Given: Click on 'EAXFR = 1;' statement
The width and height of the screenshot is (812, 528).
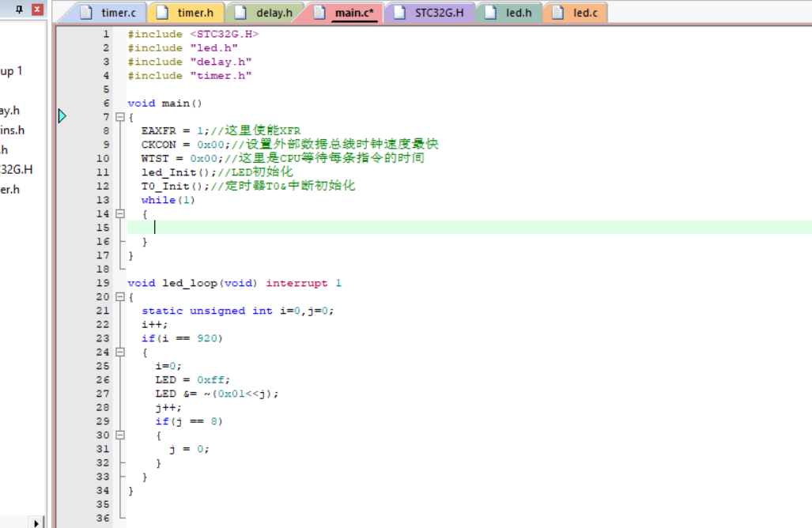Looking at the screenshot, I should 176,131.
